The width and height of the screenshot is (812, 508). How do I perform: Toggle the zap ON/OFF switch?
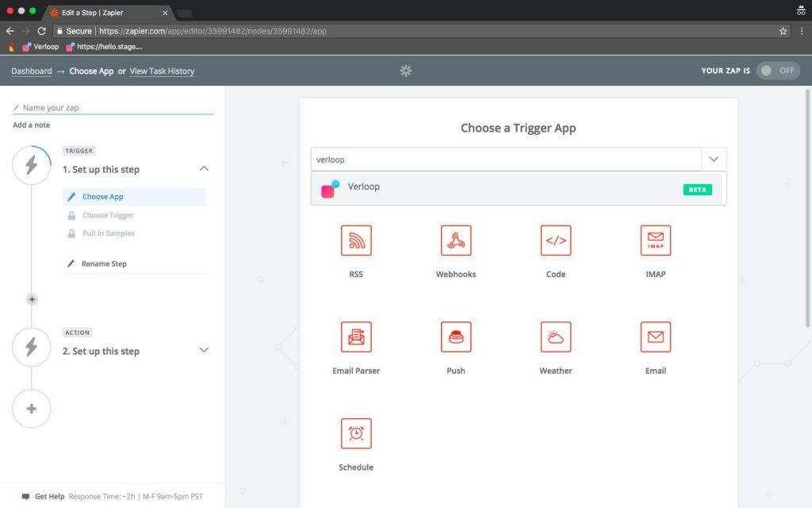point(778,71)
